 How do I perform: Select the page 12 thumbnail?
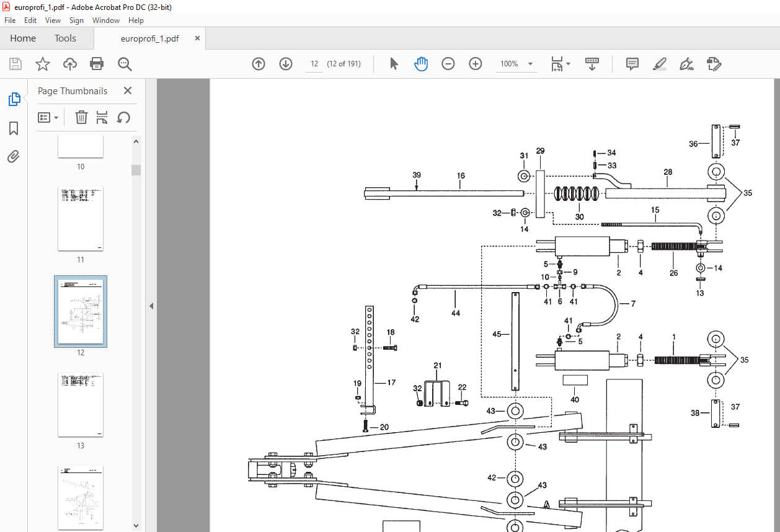[x=81, y=312]
